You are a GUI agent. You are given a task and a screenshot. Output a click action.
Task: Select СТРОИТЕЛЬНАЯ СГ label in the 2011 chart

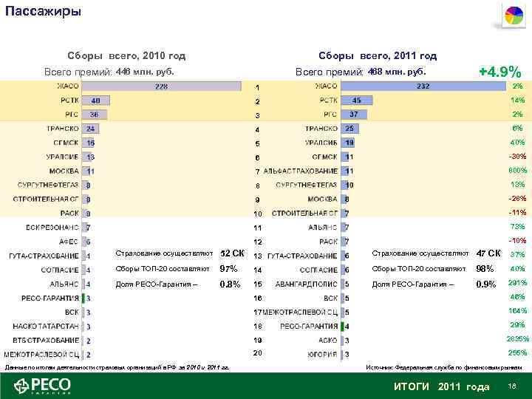tap(304, 214)
